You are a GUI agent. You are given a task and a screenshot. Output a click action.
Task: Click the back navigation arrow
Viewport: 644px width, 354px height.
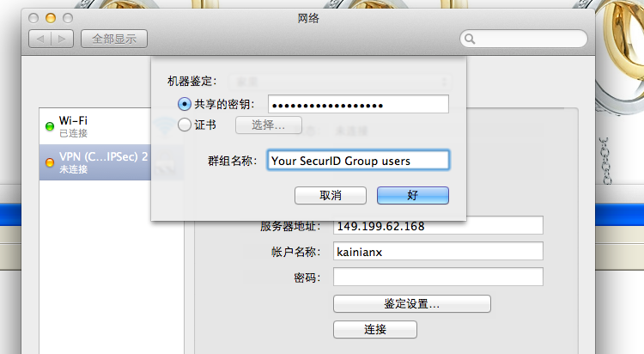39,39
